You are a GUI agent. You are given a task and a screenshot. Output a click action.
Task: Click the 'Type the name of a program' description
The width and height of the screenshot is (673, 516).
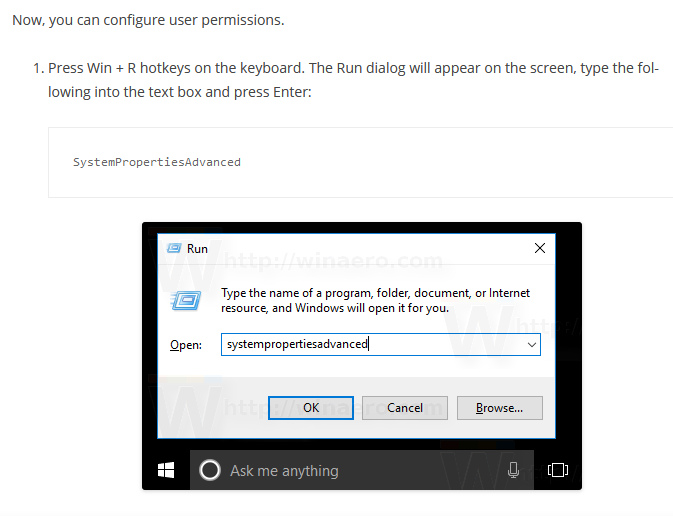pyautogui.click(x=375, y=300)
